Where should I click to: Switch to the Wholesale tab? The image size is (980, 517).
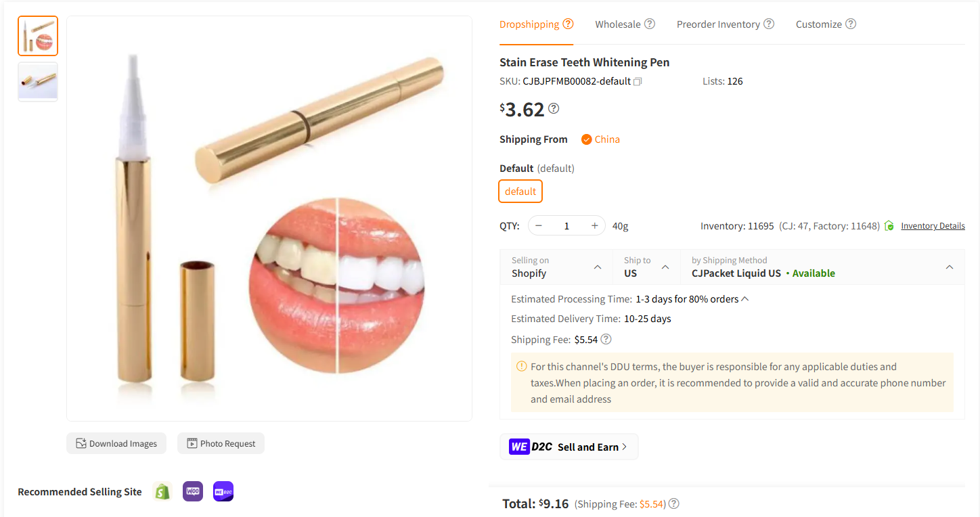[617, 24]
